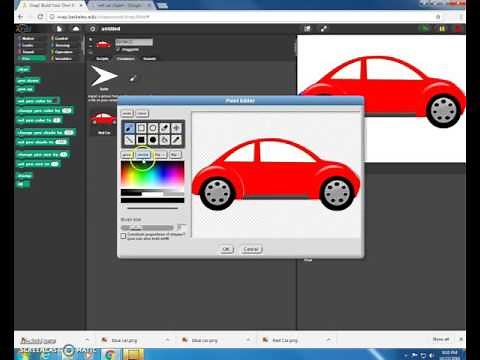This screenshot has height=360, width=480.
Task: Select the paintbrush tool in Paint Editor
Action: click(129, 128)
